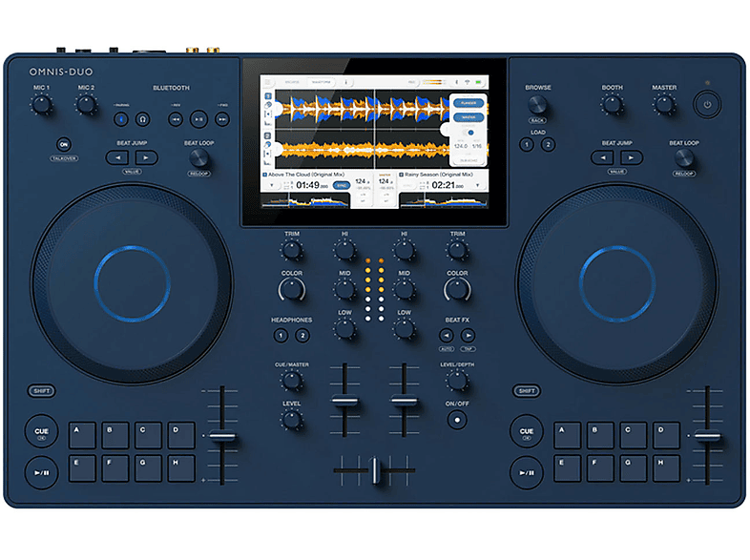Hold the left deck SHIFT button
The height and width of the screenshot is (560, 750).
pos(42,391)
